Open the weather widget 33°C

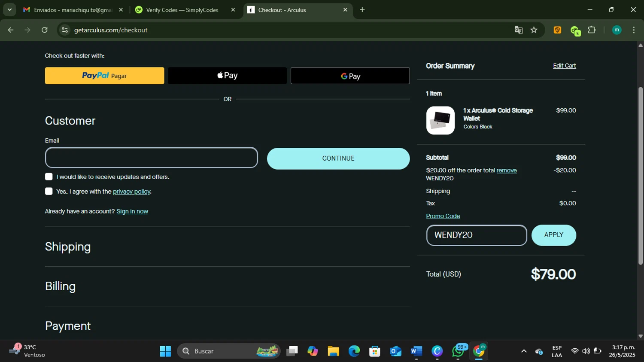point(28,351)
